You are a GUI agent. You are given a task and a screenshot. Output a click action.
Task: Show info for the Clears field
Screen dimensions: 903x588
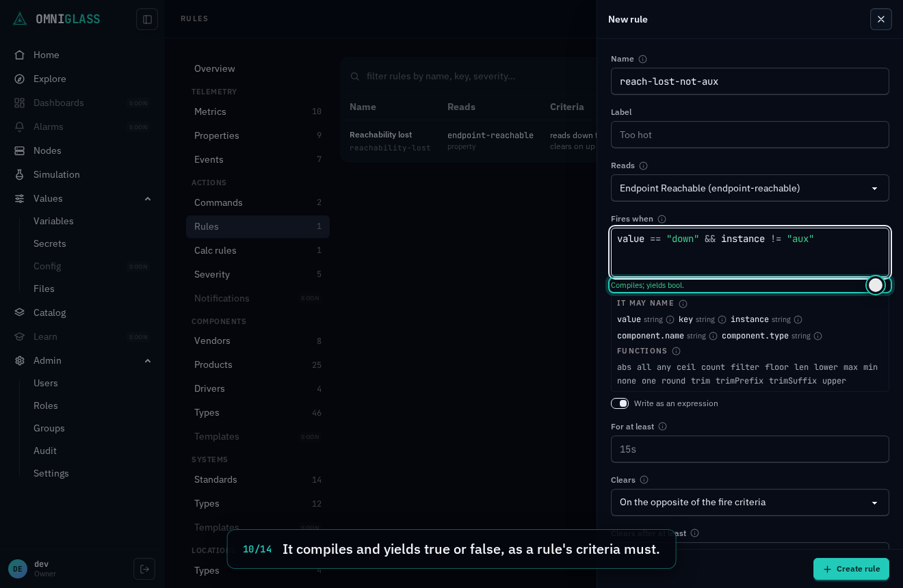[x=644, y=480]
